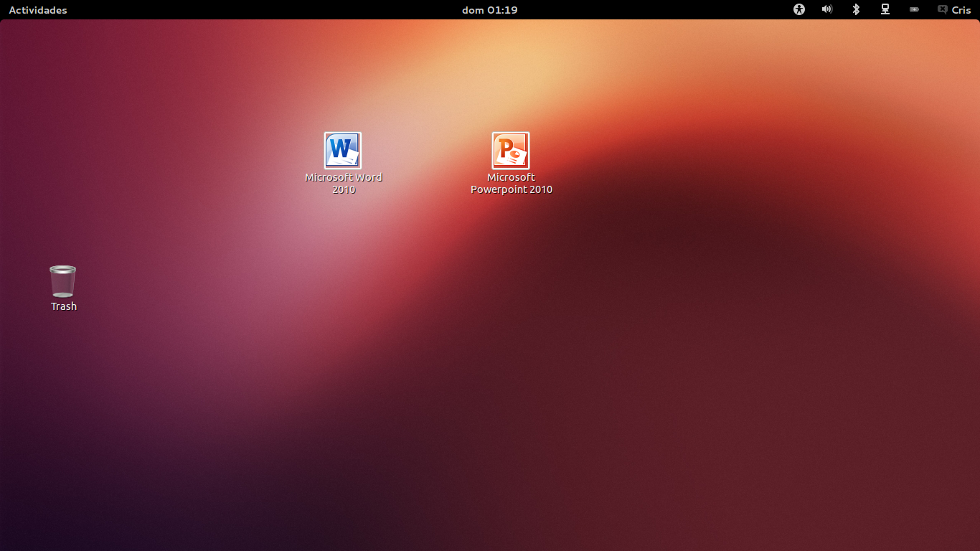Screen dimensions: 980x551
Task: Open the Actividades overview
Action: pyautogui.click(x=38, y=10)
